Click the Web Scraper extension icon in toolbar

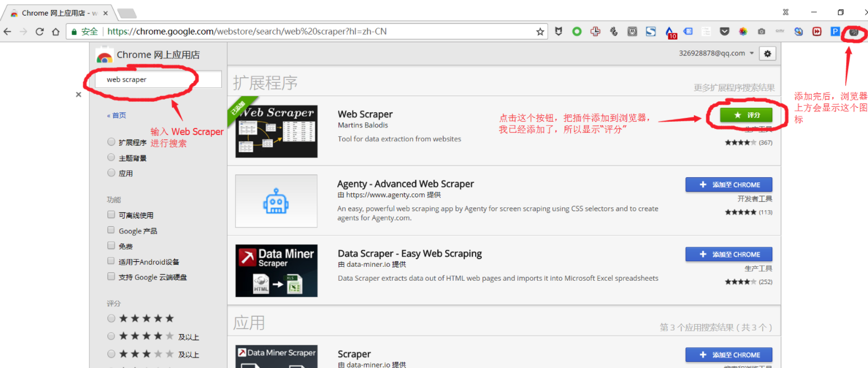pyautogui.click(x=854, y=32)
